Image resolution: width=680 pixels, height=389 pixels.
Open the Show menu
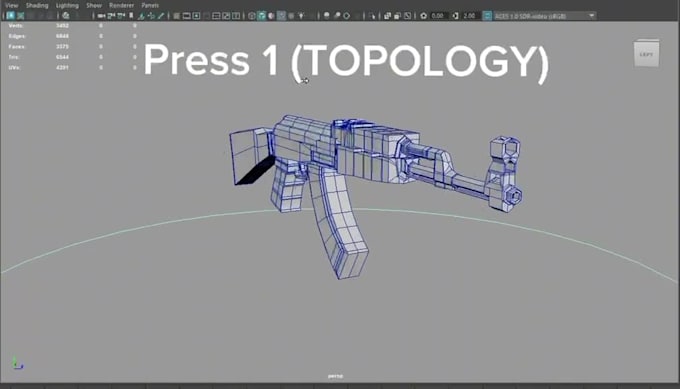[x=94, y=5]
